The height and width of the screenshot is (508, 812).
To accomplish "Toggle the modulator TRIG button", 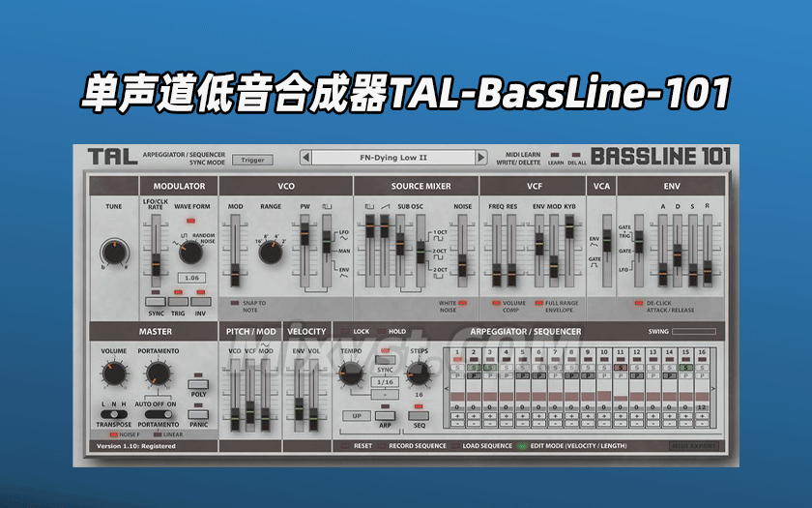I will click(x=178, y=302).
